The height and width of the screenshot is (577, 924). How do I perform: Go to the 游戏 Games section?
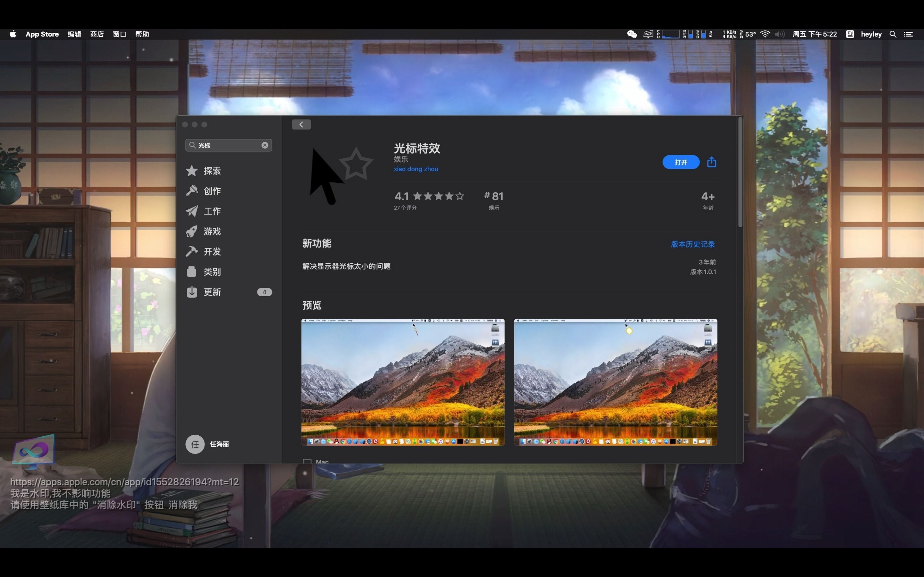(x=212, y=231)
